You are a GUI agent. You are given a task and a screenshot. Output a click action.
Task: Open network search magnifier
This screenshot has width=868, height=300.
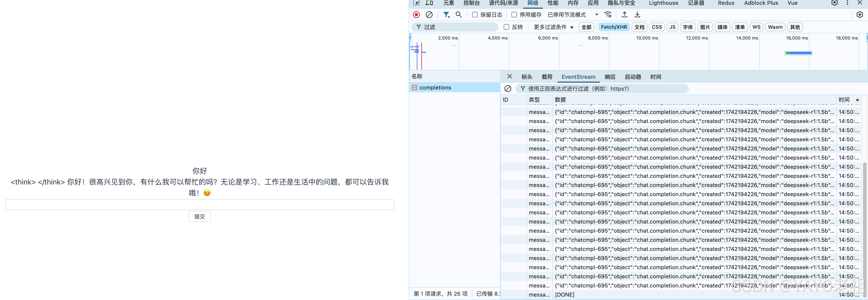pyautogui.click(x=459, y=14)
